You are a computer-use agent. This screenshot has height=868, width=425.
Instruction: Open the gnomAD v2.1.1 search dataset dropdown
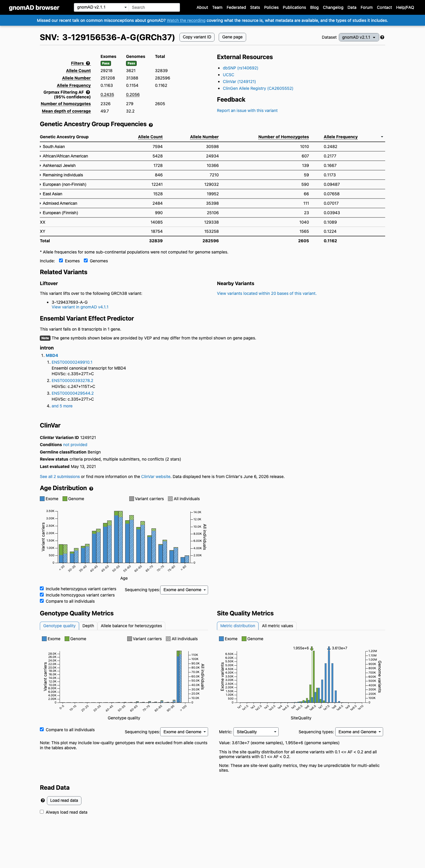(x=101, y=7)
